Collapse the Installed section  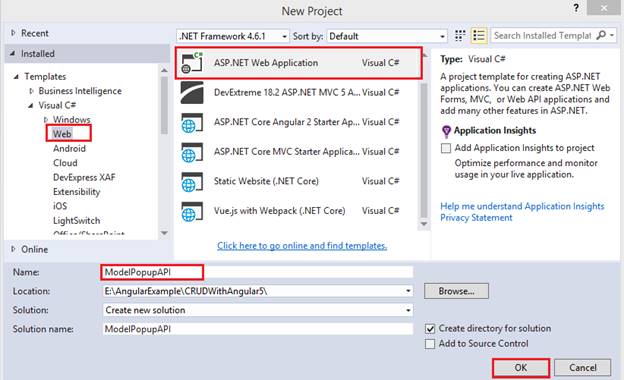[12, 53]
